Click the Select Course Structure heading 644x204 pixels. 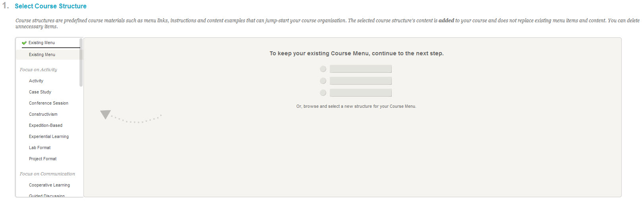(50, 6)
